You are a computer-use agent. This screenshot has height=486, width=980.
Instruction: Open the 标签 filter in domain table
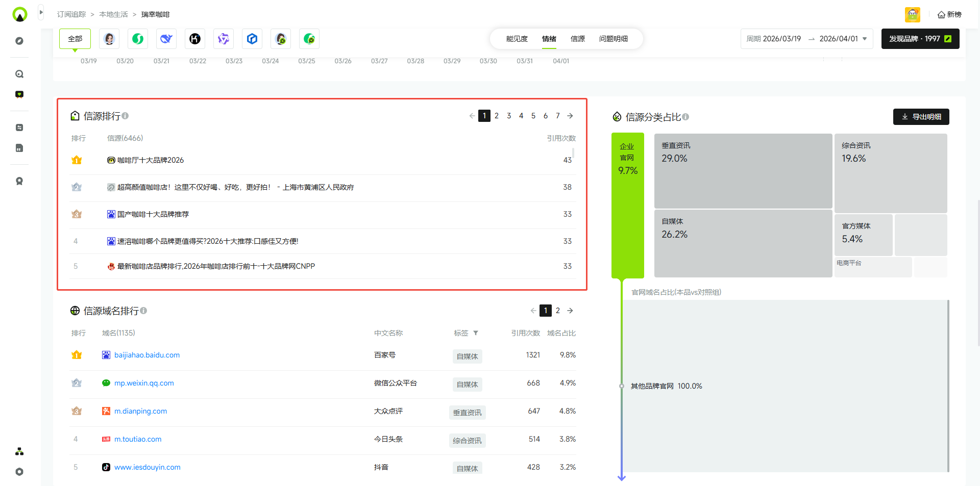point(475,333)
